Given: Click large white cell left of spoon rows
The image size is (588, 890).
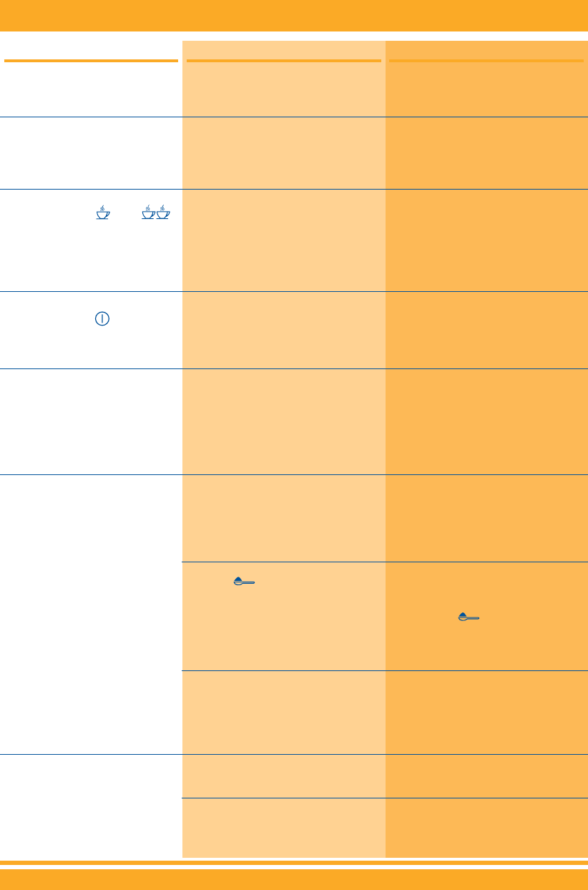Looking at the screenshot, I should pos(90,614).
